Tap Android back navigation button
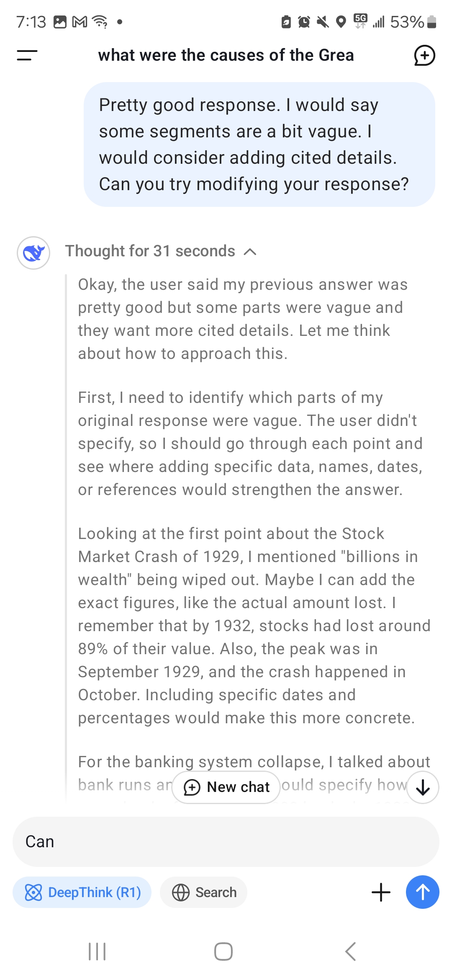The image size is (452, 980). 350,952
